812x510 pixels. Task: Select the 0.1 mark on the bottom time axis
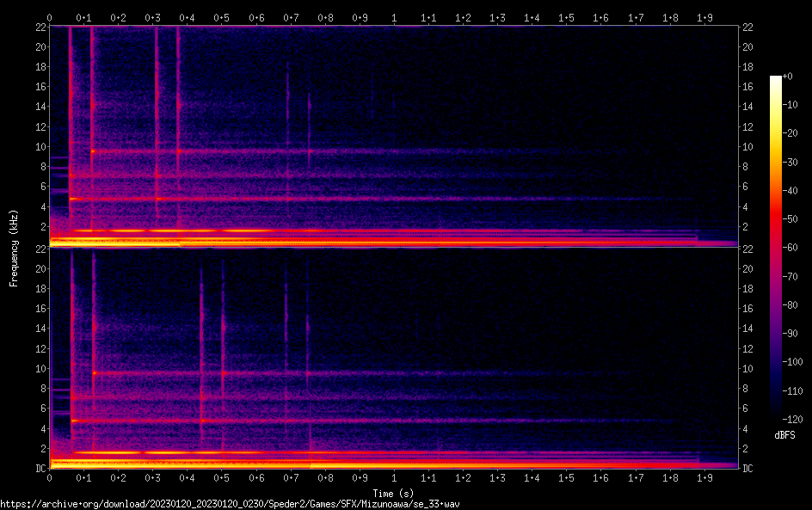[83, 477]
